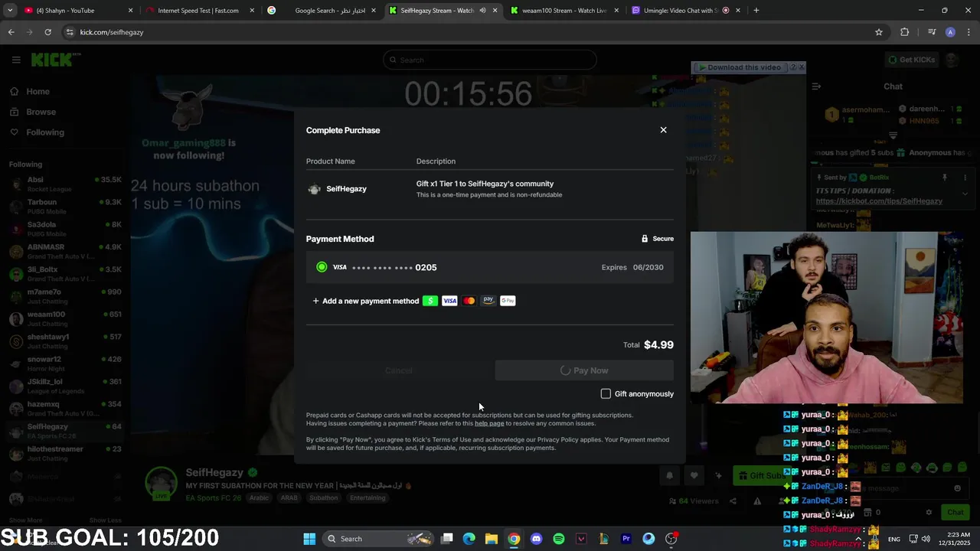Choose the Visa payment icon

tap(449, 301)
